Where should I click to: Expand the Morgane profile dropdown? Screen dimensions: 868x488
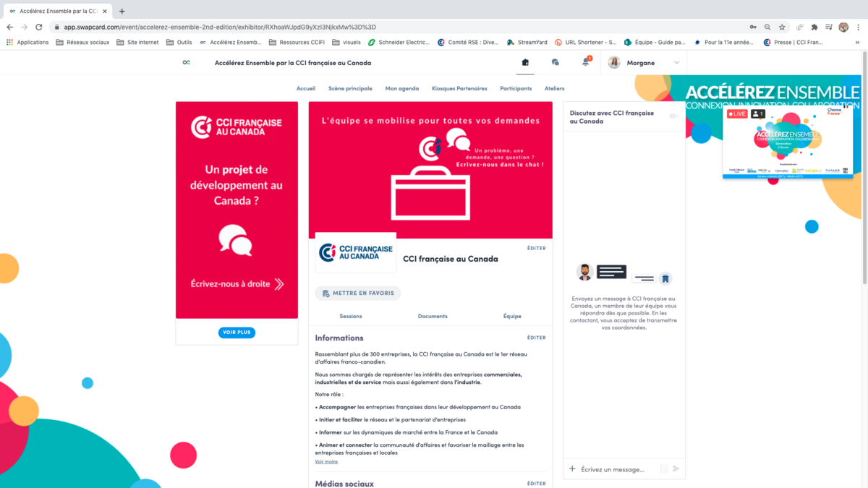(676, 63)
